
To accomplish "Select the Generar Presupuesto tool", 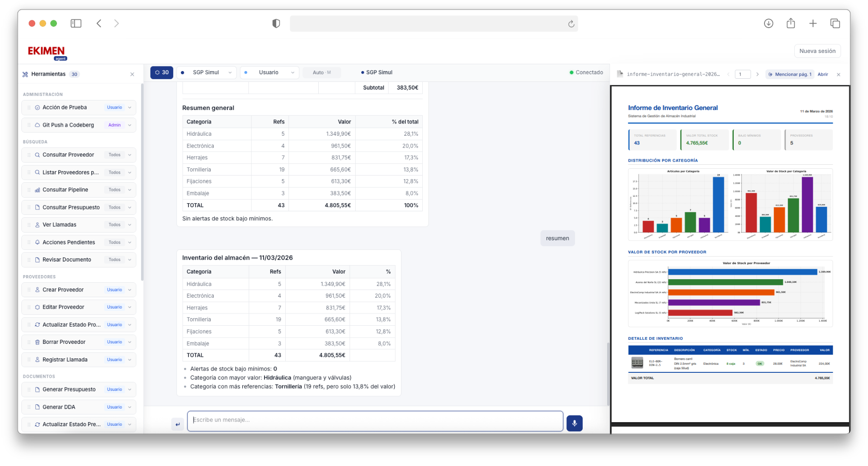I will coord(69,390).
